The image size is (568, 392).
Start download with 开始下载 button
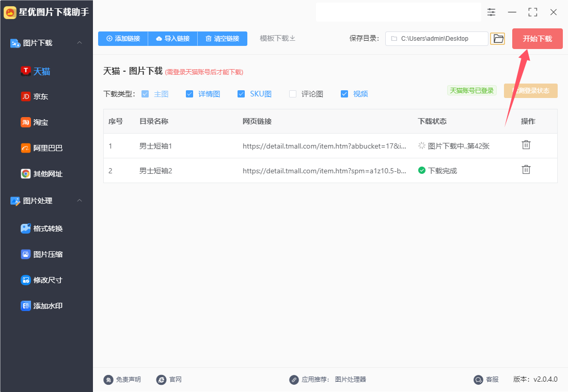pos(537,38)
